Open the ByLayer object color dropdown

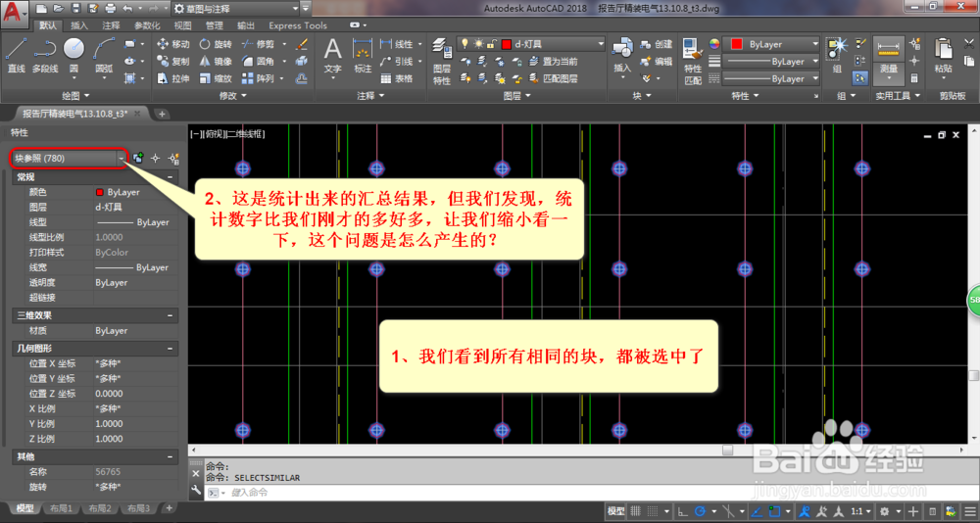[771, 44]
